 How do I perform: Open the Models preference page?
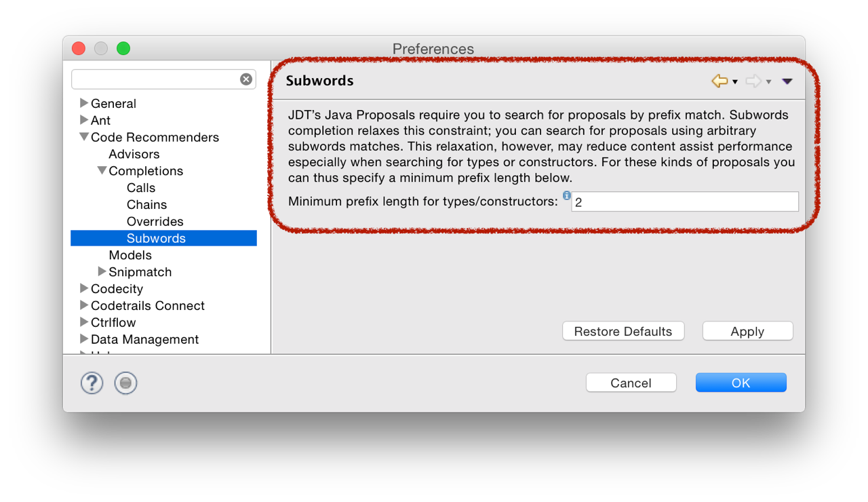(x=130, y=255)
